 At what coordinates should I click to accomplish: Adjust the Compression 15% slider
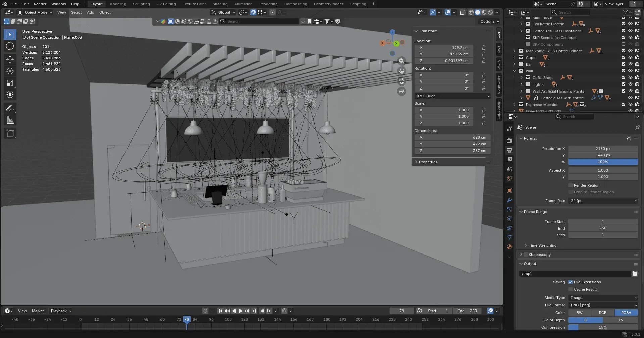click(603, 327)
